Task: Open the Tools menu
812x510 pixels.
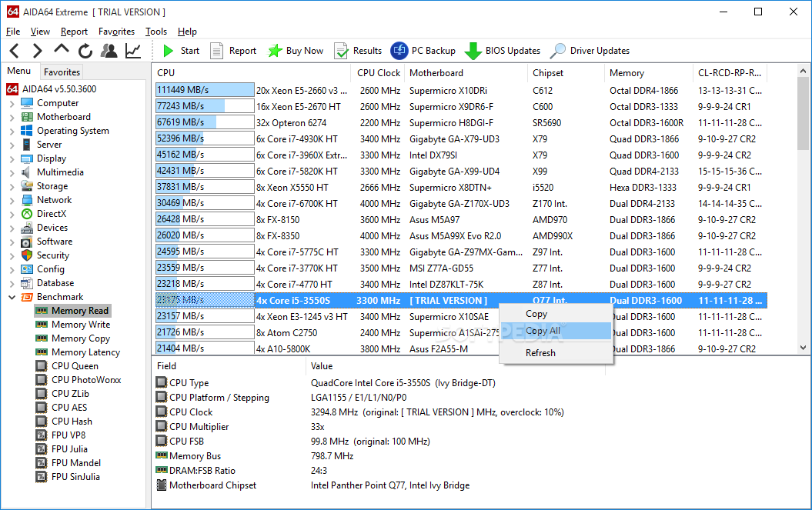Action: 156,32
